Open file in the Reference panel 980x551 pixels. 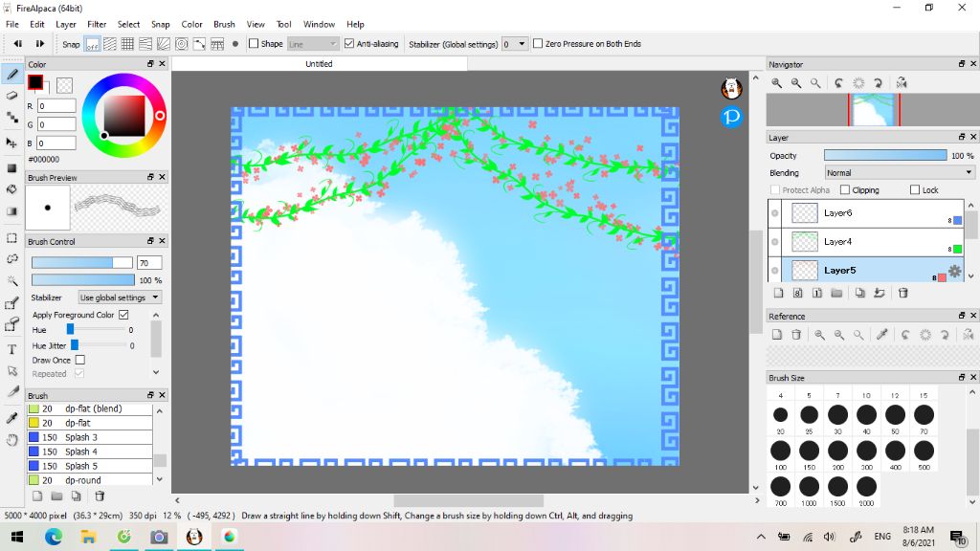(776, 335)
